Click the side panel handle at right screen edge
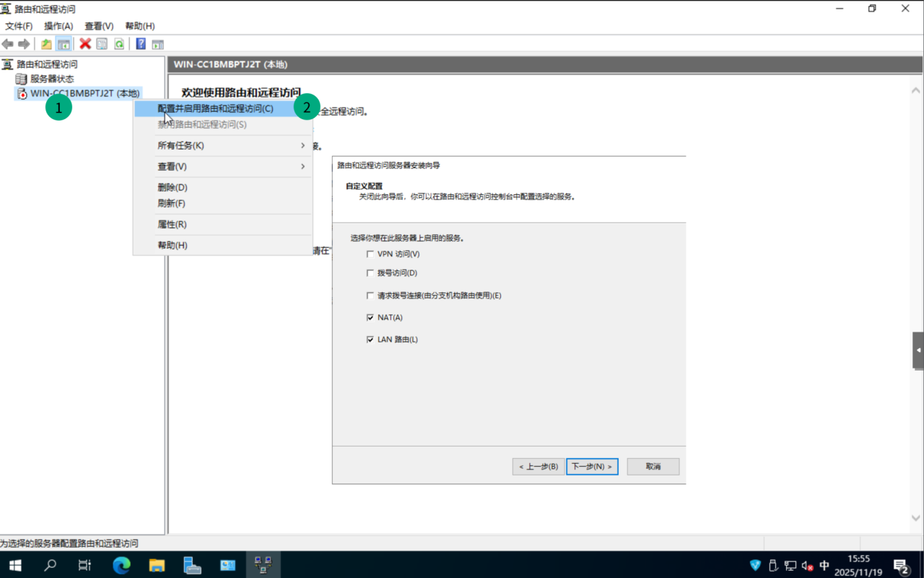Screen dimensions: 924x578 (918, 350)
